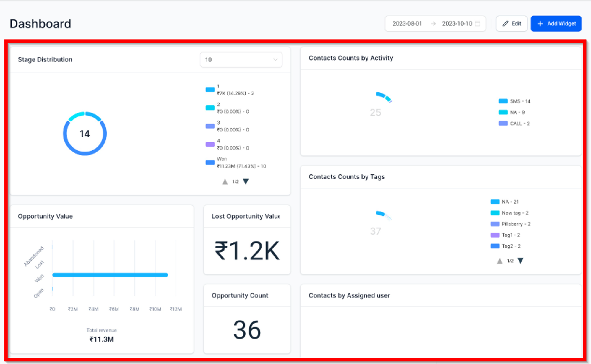Click the CALL color swatch in legend
Screen dimensions: 591x364
[x=503, y=123]
